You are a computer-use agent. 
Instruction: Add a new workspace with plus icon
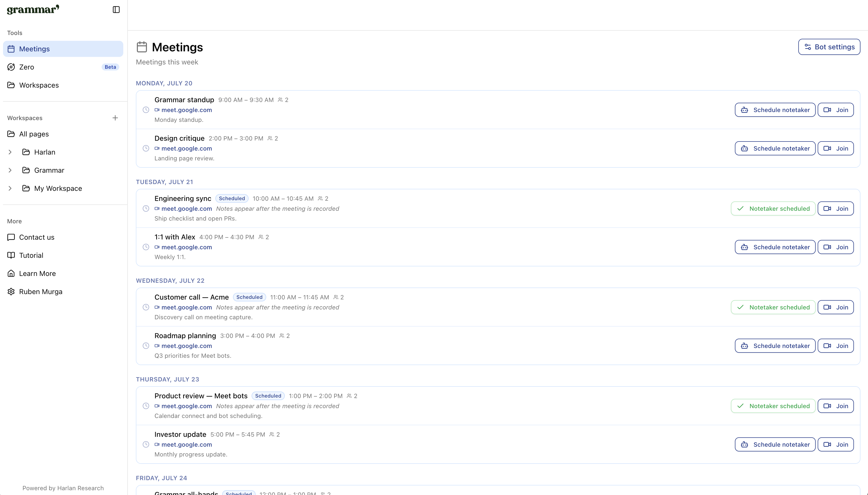pos(115,118)
